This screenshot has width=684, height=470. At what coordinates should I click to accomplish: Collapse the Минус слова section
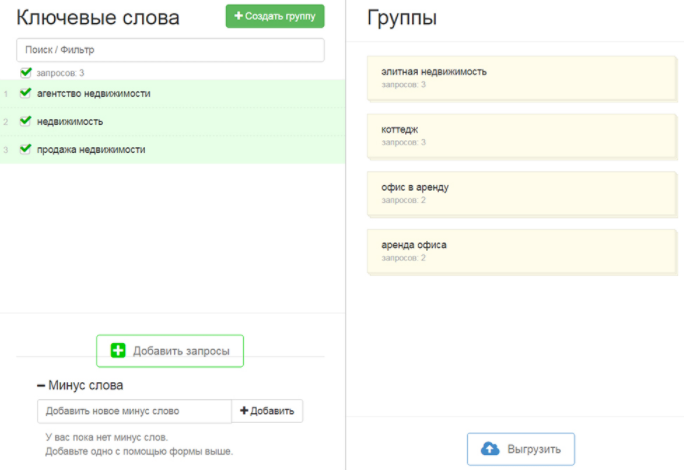pyautogui.click(x=41, y=385)
